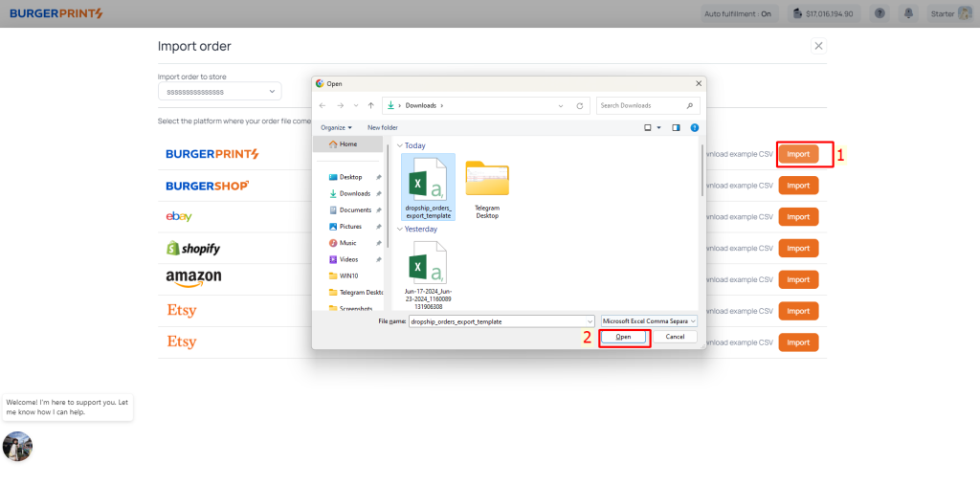Screen dimensions: 980x485
Task: Refresh the Downloads folder listing
Action: coord(579,105)
